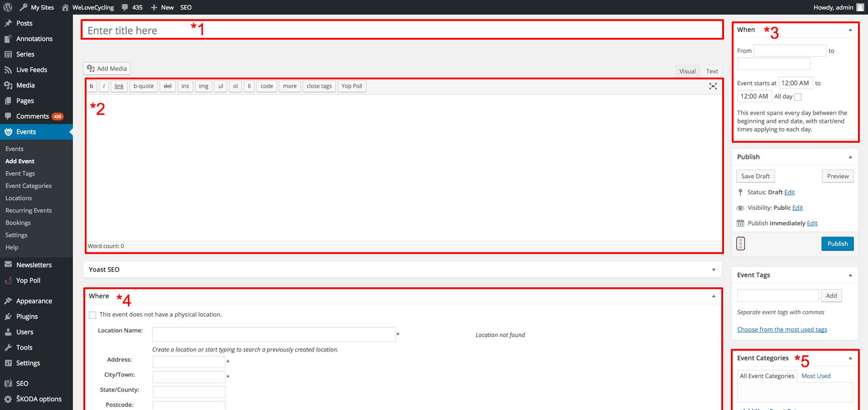
Task: Click 'Choose from the most used tags' link
Action: pos(782,329)
